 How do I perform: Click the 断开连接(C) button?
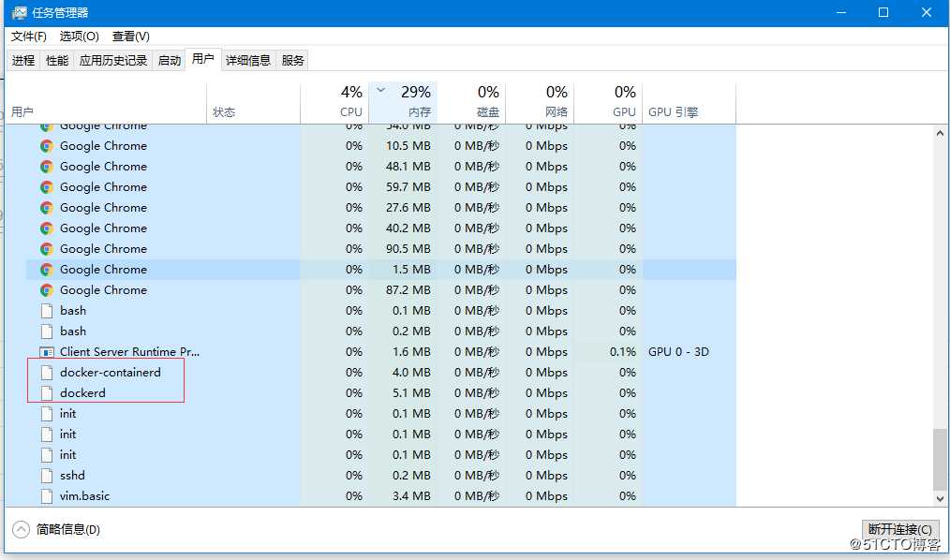pos(900,530)
